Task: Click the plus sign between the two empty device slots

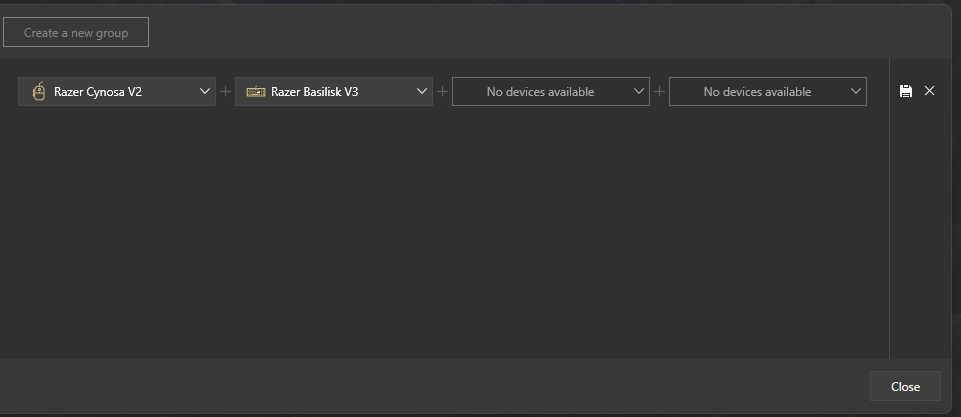Action: point(660,92)
